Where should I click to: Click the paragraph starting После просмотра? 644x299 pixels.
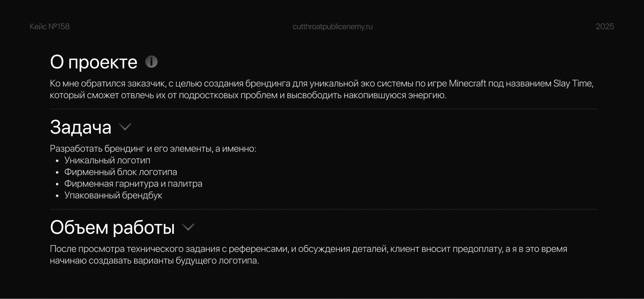308,255
